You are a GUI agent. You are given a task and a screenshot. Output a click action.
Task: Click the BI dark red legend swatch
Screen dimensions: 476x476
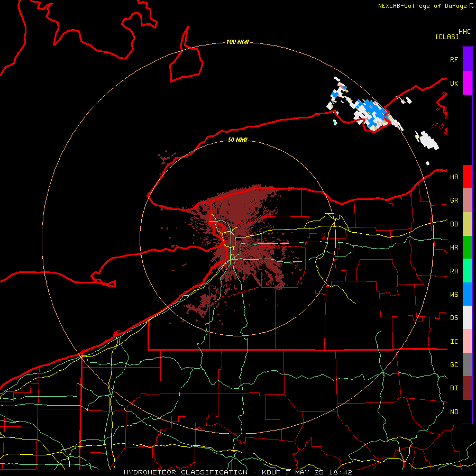coord(467,388)
